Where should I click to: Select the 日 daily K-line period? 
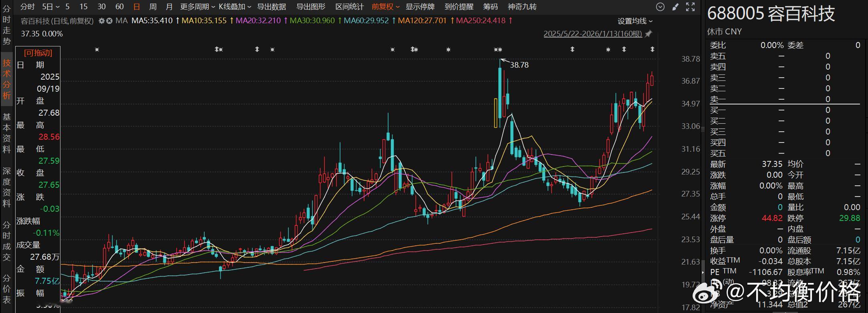click(x=137, y=7)
